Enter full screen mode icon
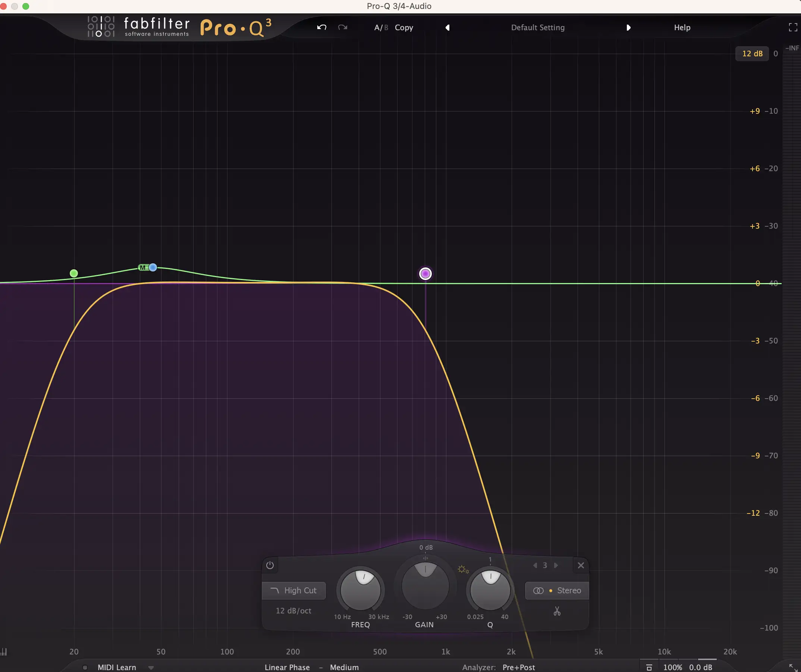Viewport: 801px width, 672px height. point(792,27)
